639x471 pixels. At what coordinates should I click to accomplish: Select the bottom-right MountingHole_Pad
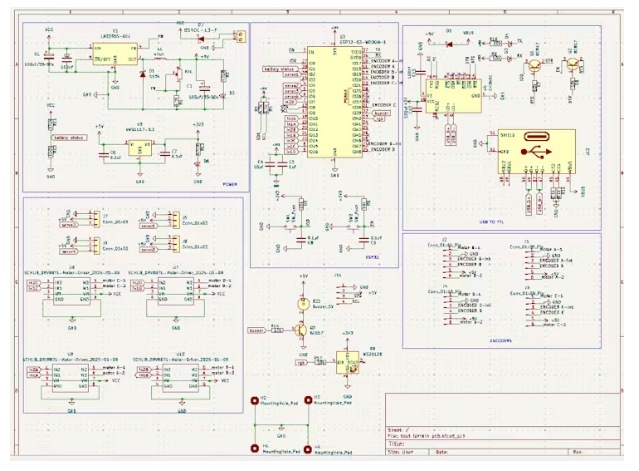click(x=308, y=449)
